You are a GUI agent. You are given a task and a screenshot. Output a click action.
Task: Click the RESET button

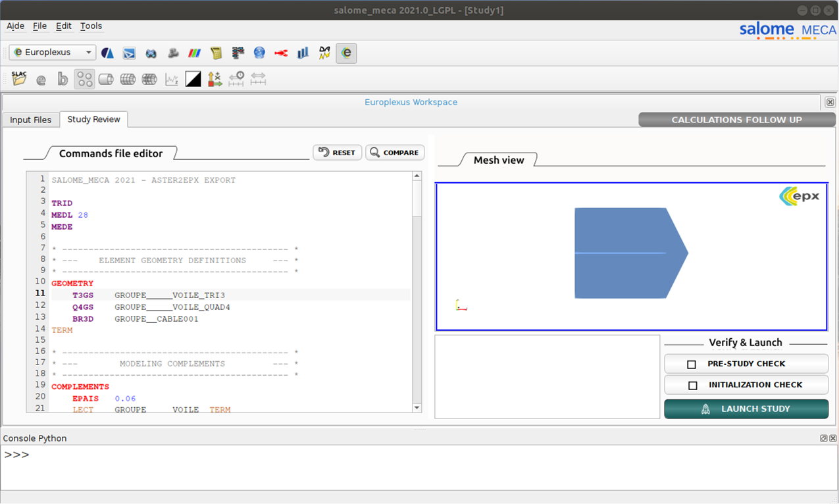click(x=337, y=153)
